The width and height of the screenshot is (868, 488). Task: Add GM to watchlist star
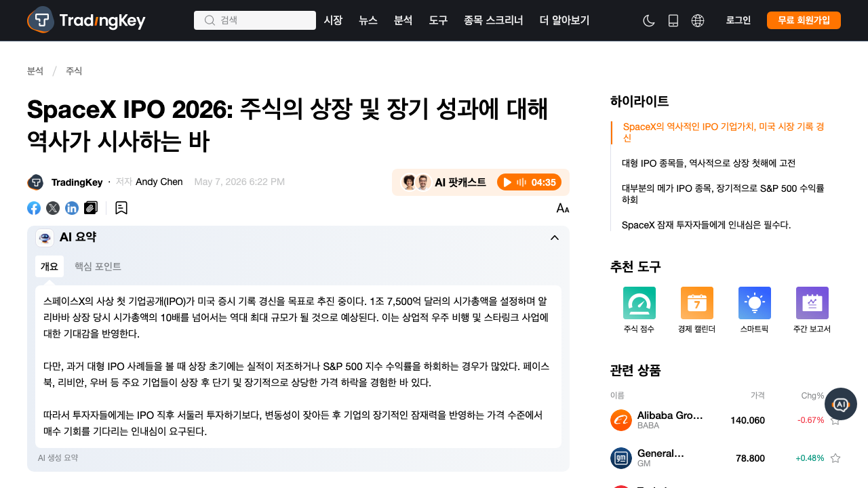835,458
